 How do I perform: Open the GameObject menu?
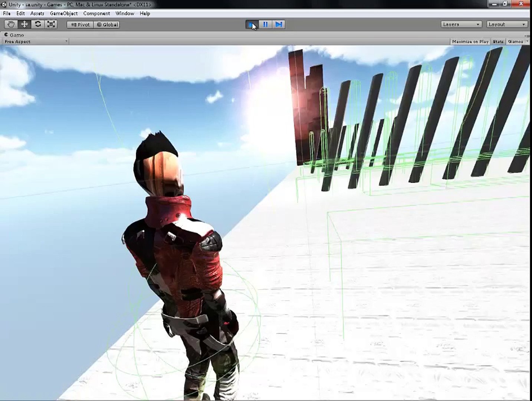(x=64, y=13)
